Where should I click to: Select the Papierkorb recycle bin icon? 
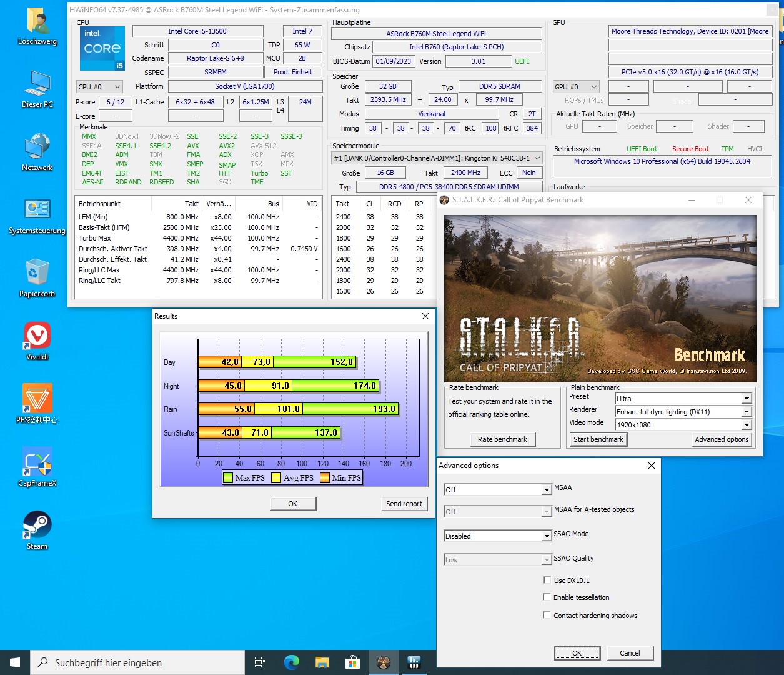(x=37, y=278)
